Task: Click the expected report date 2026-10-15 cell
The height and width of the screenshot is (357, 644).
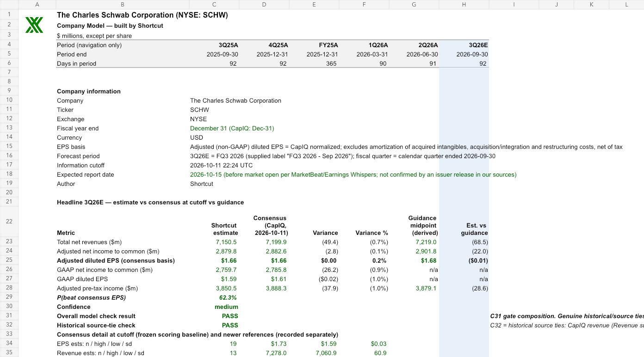Action: point(353,174)
